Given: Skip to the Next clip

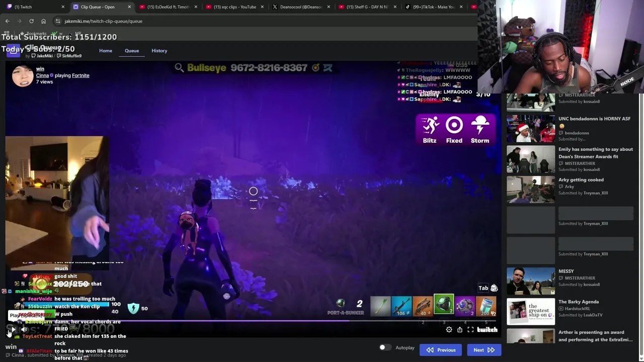Looking at the screenshot, I should tap(484, 350).
